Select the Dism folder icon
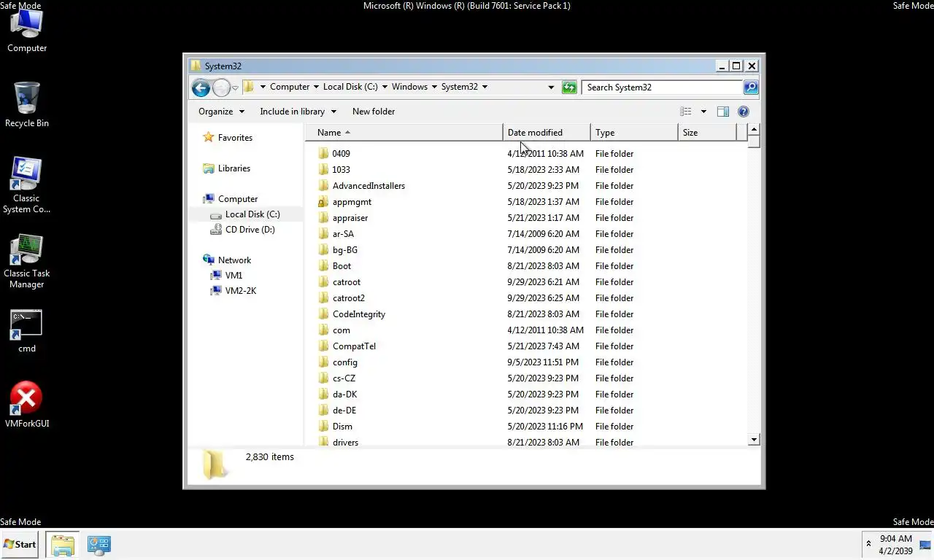This screenshot has width=934, height=560. tap(324, 427)
